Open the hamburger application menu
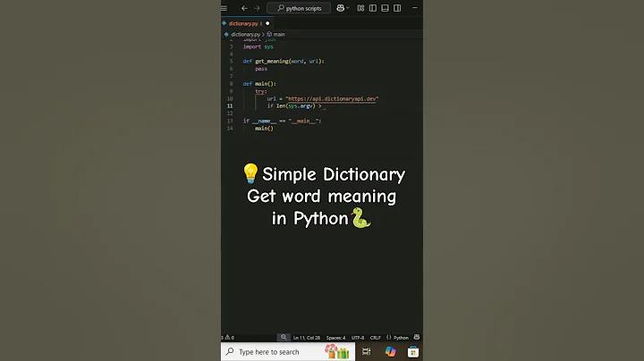644x361 pixels. click(x=224, y=8)
